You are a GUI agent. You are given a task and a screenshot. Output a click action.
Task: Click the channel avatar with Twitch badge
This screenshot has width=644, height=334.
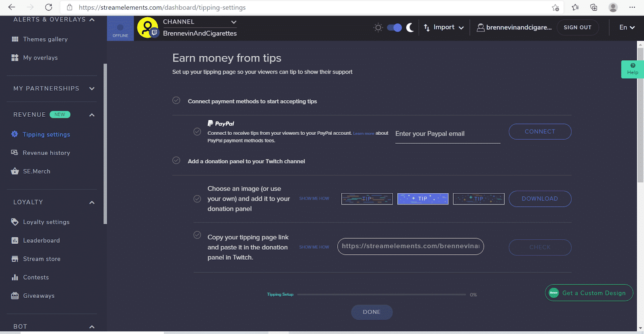[148, 28]
